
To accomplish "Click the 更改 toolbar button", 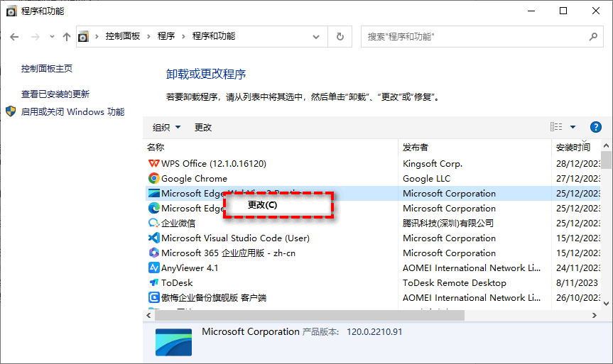I will point(203,127).
